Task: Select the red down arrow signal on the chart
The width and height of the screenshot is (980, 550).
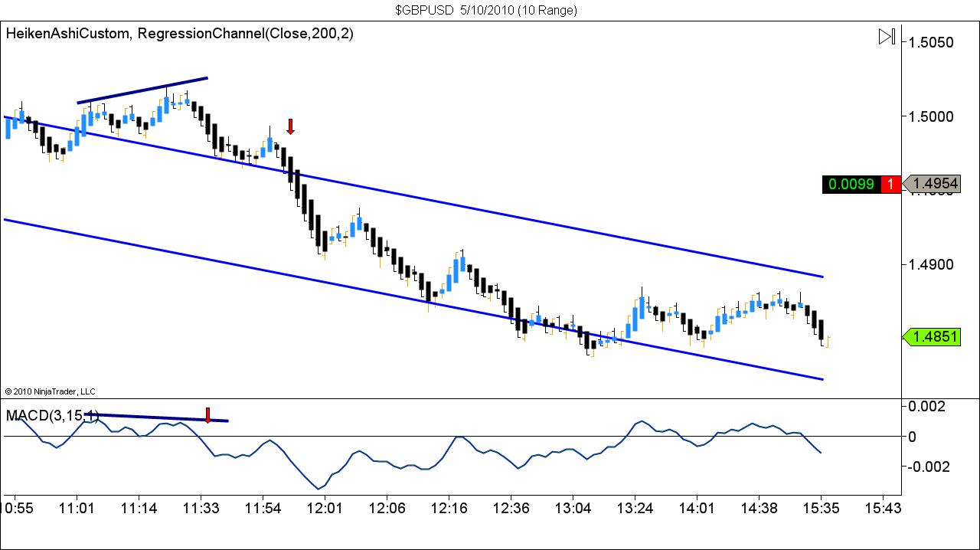Action: (x=290, y=126)
